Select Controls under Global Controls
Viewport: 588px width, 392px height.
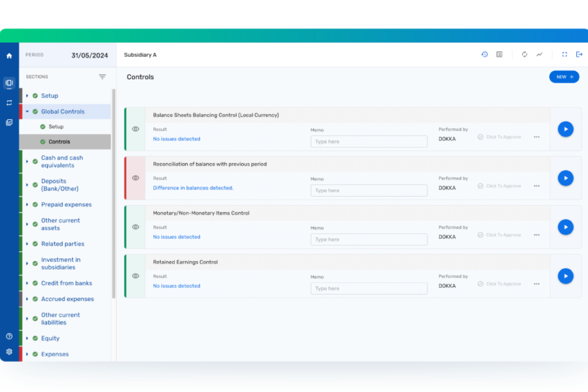click(59, 141)
